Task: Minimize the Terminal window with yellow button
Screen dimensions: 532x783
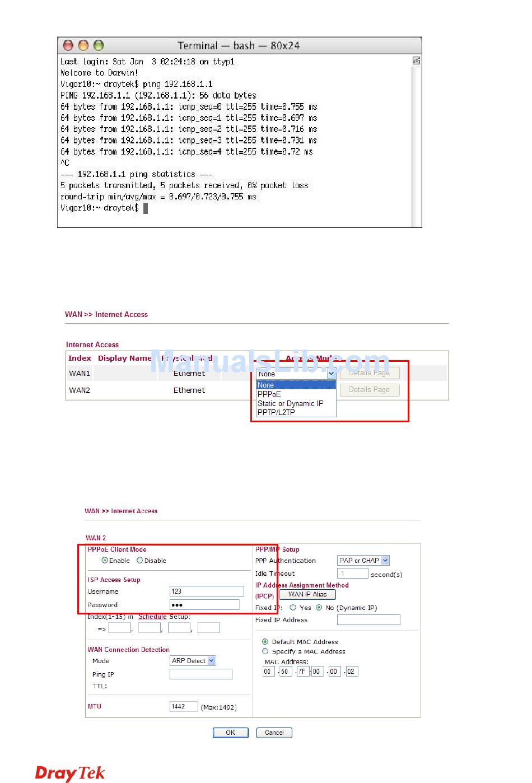Action: pyautogui.click(x=83, y=45)
